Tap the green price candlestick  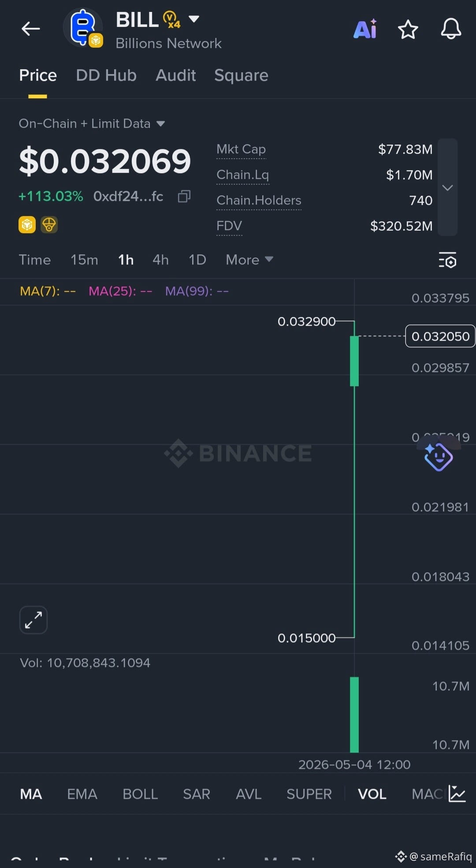click(354, 361)
